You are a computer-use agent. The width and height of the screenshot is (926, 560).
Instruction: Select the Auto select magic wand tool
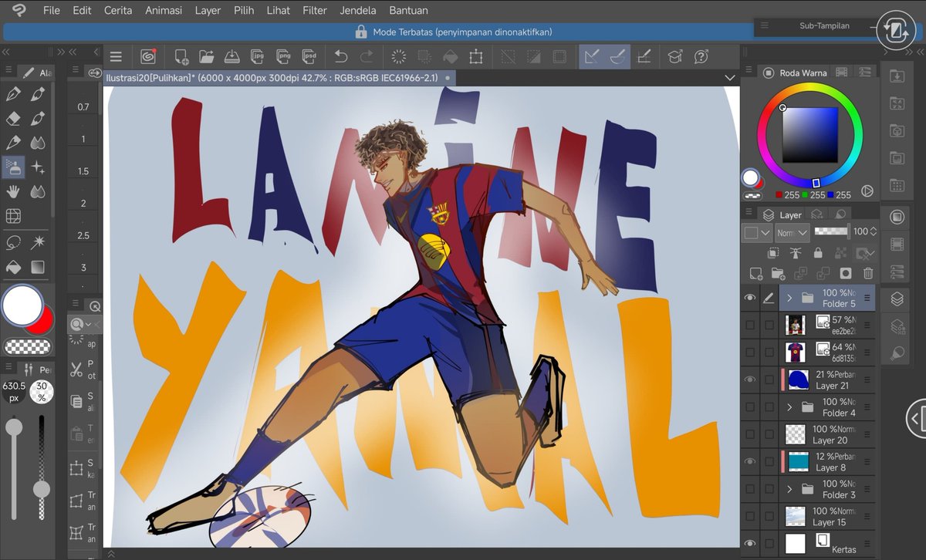tap(38, 242)
